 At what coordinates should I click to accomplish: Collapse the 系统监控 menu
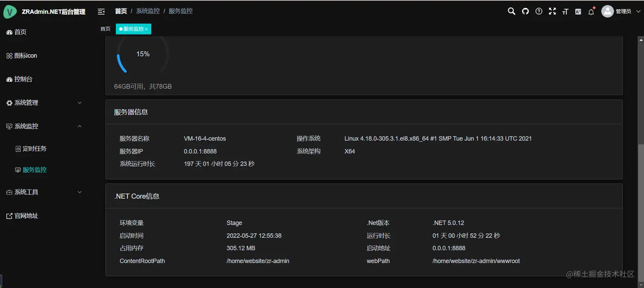(x=43, y=126)
